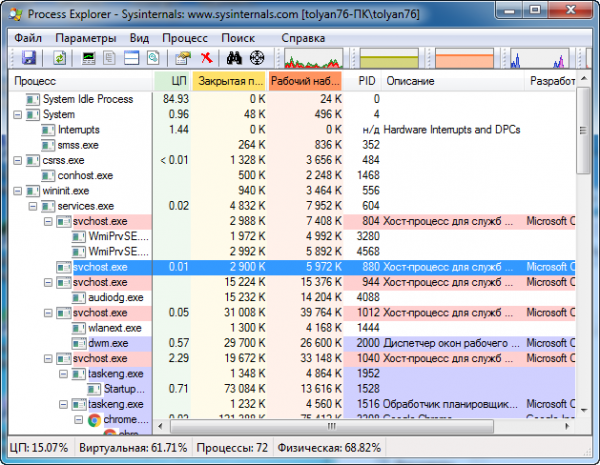This screenshot has width=600, height=465.
Task: Click the chrome.exe process icon
Action: (94, 420)
